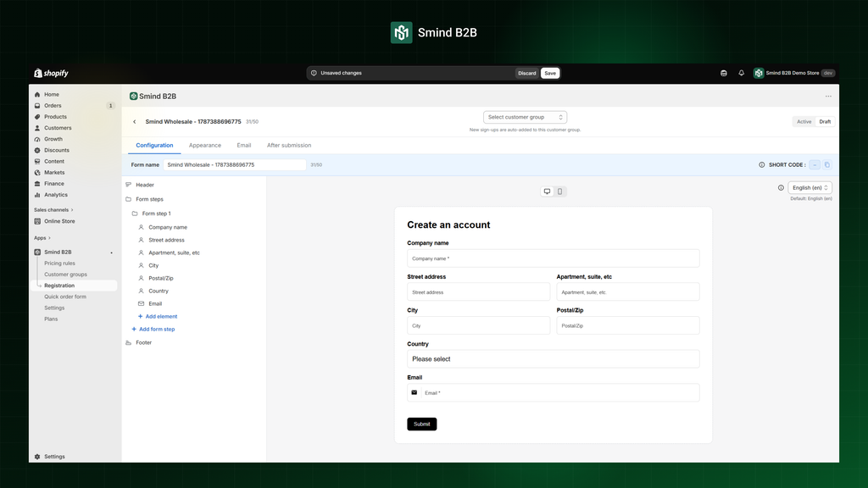Screen dimensions: 868x488
Task: Save the unsaved changes
Action: pos(549,73)
